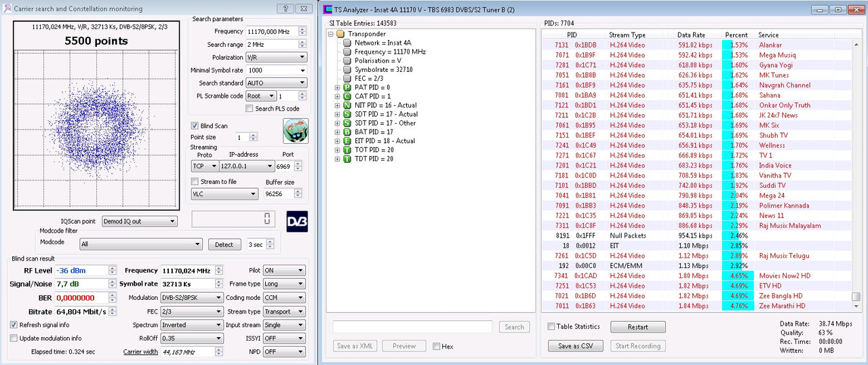Click the DVB logo icon

point(297,221)
